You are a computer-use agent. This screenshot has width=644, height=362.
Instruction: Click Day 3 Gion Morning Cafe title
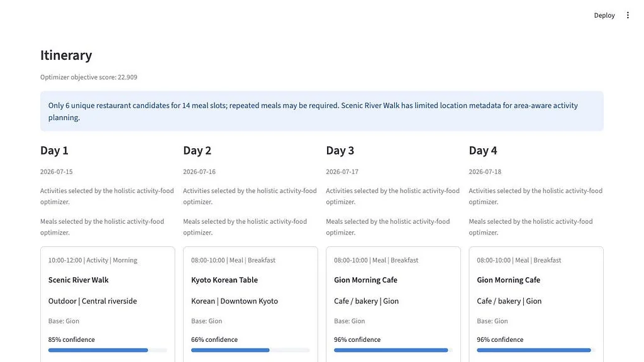[x=365, y=280]
